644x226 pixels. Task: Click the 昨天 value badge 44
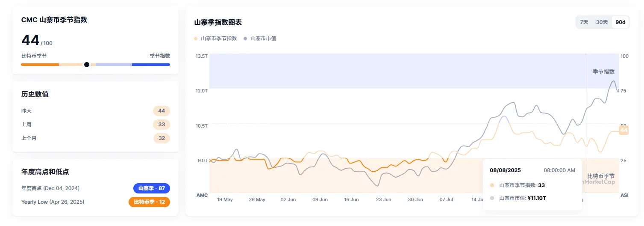(x=162, y=111)
